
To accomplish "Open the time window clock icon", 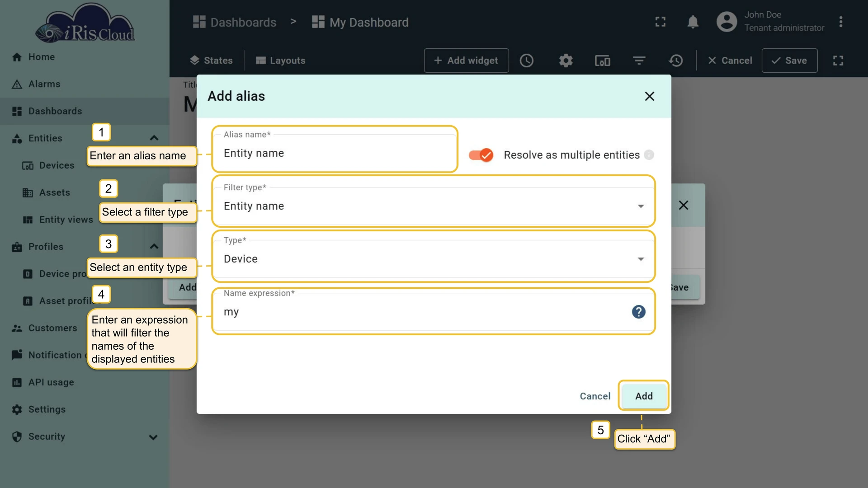I will (527, 61).
